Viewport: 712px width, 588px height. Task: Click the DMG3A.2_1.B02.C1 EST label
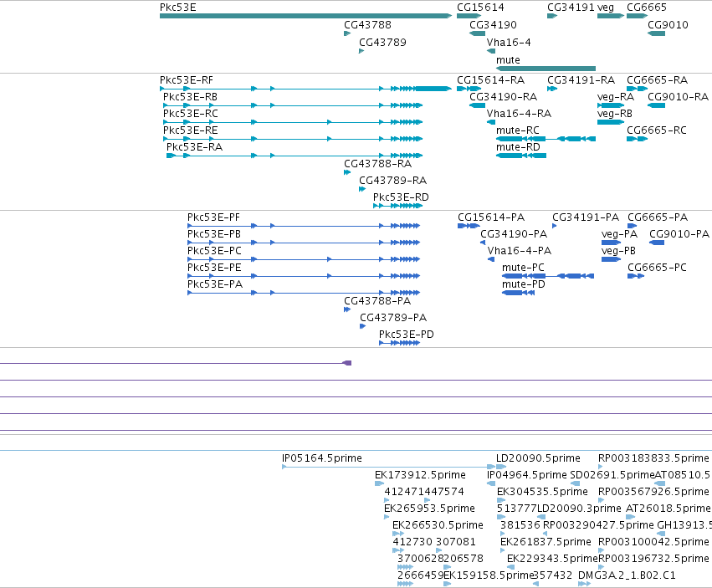(627, 575)
